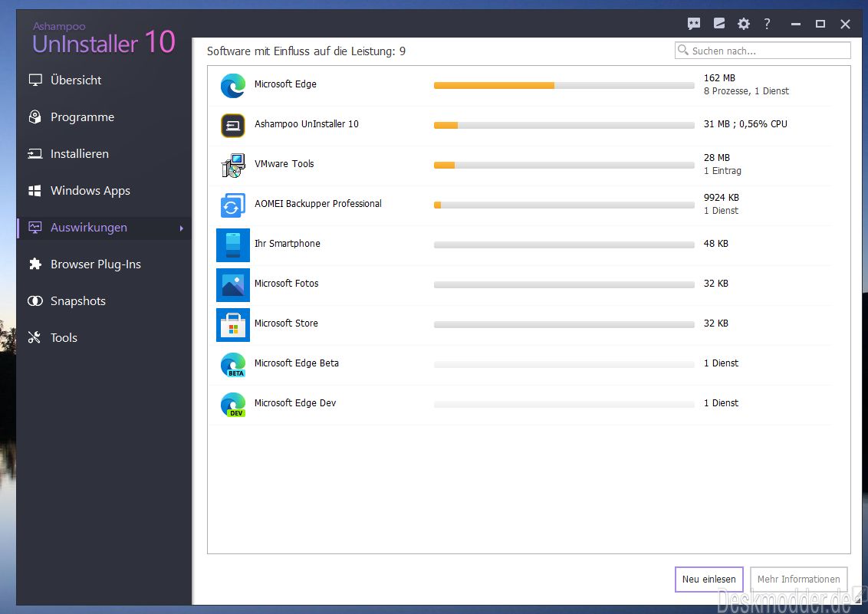Click the Microsoft Fotos icon
The image size is (868, 614).
(x=233, y=285)
